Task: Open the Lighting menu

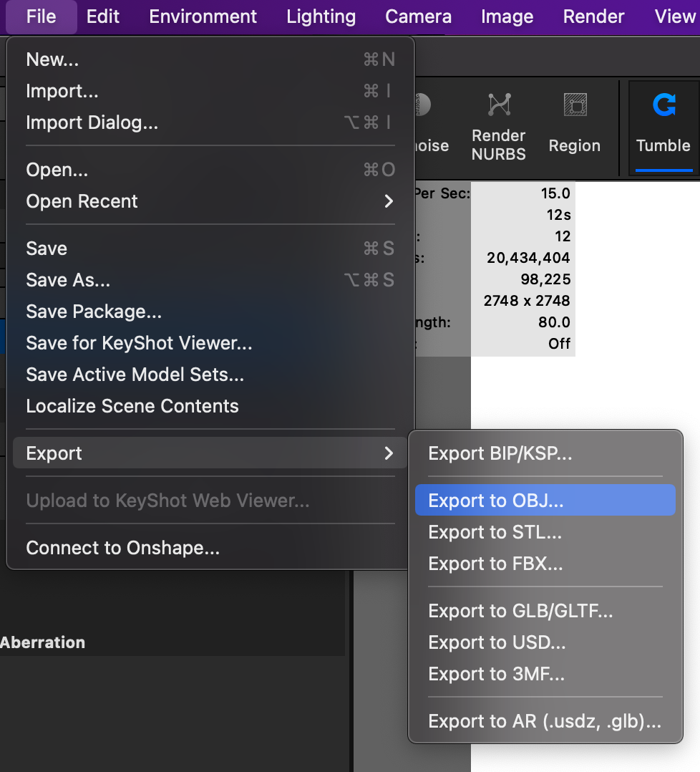Action: click(x=320, y=16)
